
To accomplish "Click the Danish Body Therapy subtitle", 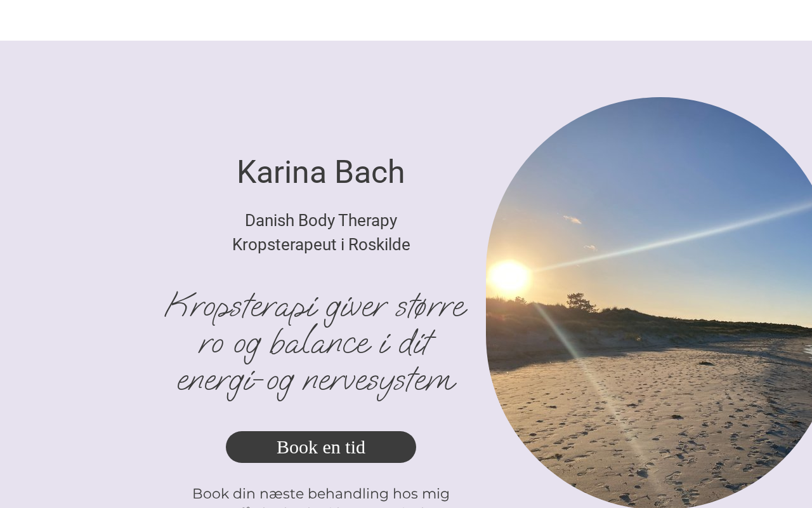I will coord(321,220).
